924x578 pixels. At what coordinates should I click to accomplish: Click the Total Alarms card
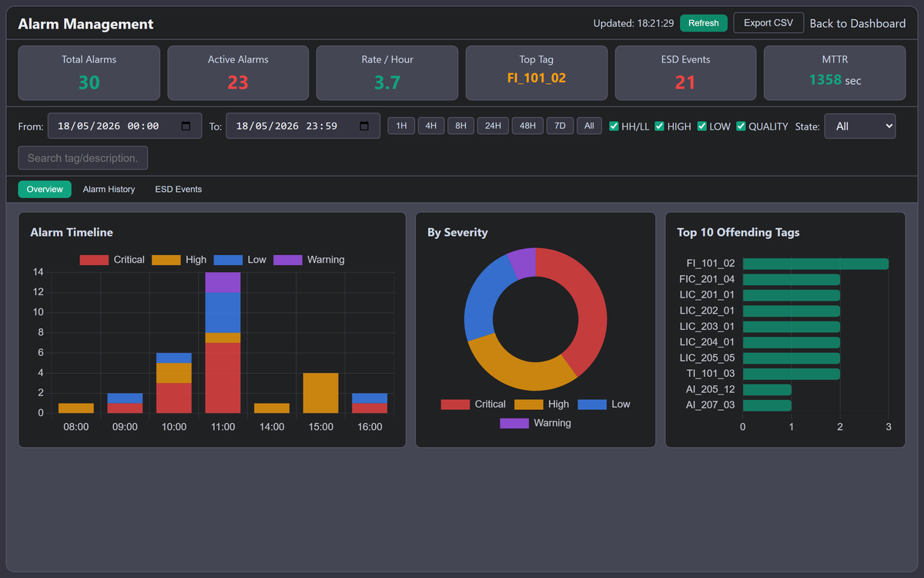click(x=89, y=72)
